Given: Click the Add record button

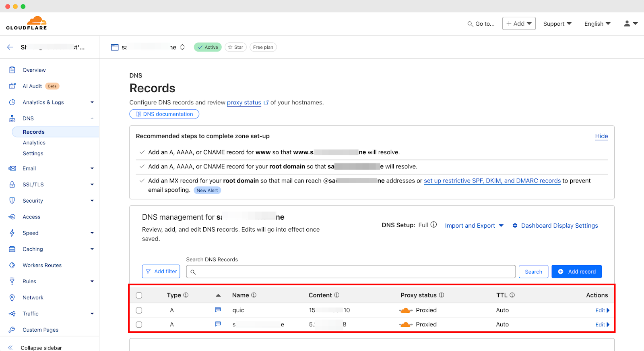Looking at the screenshot, I should pos(576,272).
